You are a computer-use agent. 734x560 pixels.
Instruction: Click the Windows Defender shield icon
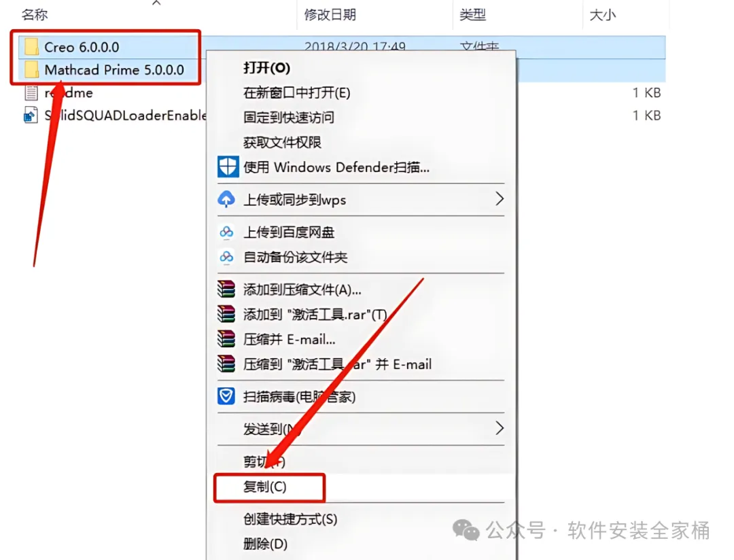point(228,167)
